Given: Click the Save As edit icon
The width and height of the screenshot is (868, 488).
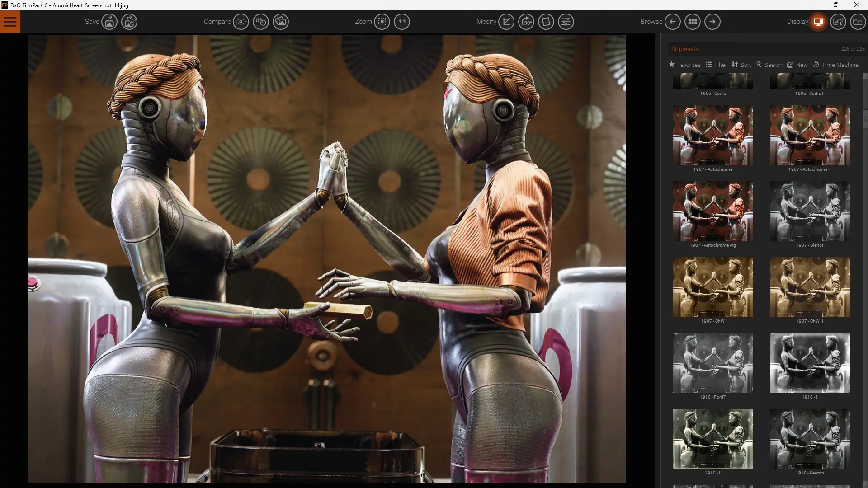Looking at the screenshot, I should tap(129, 22).
